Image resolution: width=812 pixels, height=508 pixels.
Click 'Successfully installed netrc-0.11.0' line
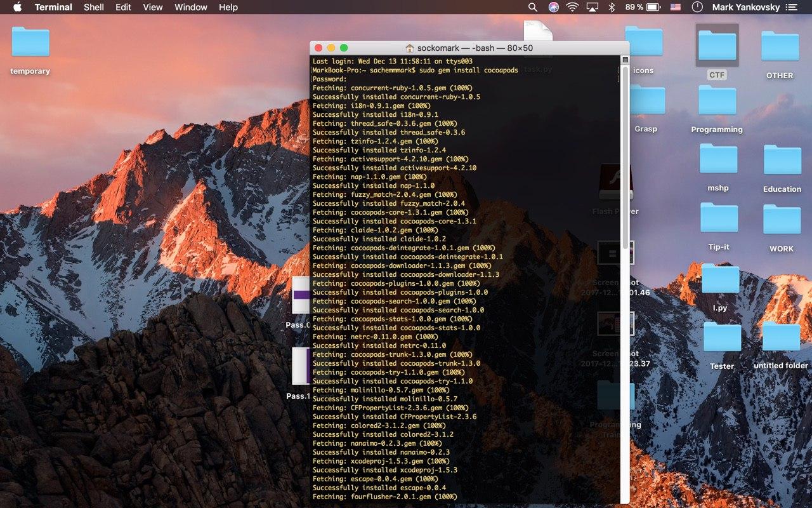(x=379, y=345)
